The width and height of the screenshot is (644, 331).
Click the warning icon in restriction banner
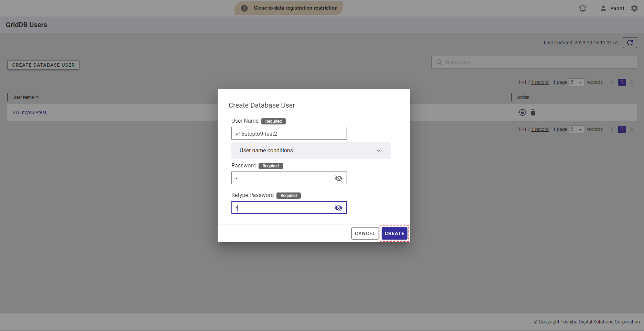click(244, 8)
